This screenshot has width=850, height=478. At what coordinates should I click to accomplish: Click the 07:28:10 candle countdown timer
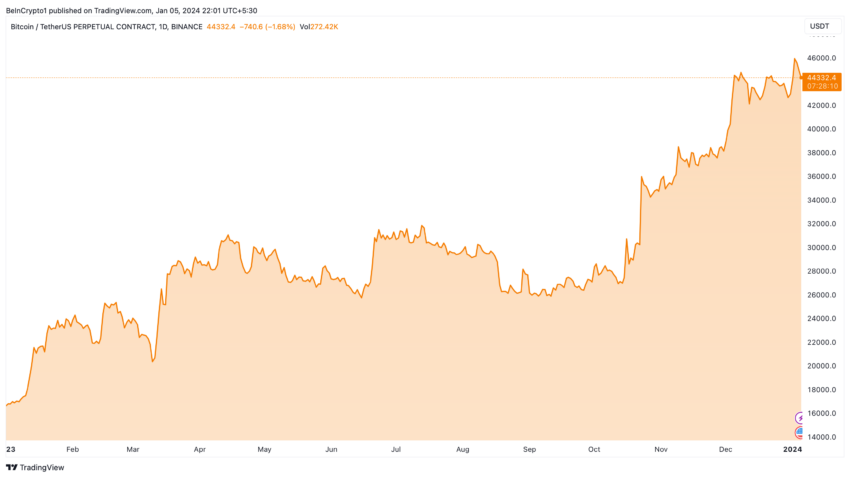coord(822,86)
